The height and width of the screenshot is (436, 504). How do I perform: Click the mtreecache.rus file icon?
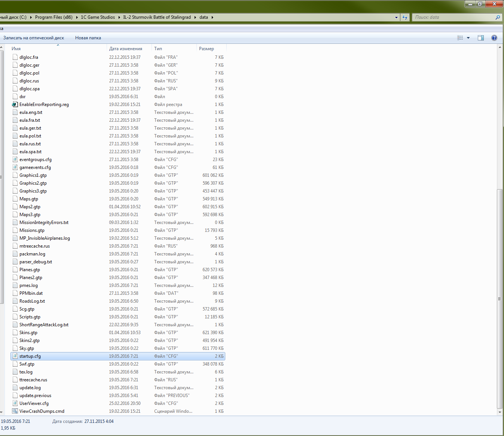[x=15, y=246]
